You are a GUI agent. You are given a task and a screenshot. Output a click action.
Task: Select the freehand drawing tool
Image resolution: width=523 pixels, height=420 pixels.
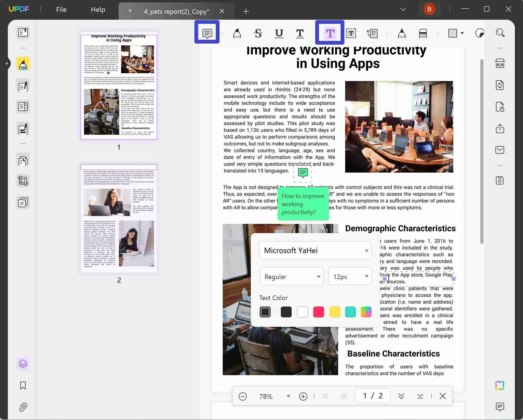pos(402,33)
